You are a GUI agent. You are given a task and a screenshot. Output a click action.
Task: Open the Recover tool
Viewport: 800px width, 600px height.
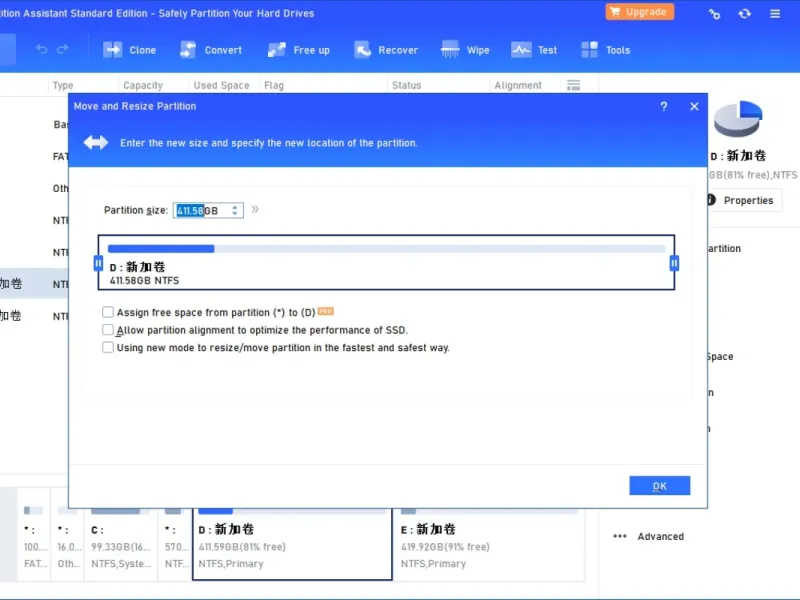coord(386,50)
